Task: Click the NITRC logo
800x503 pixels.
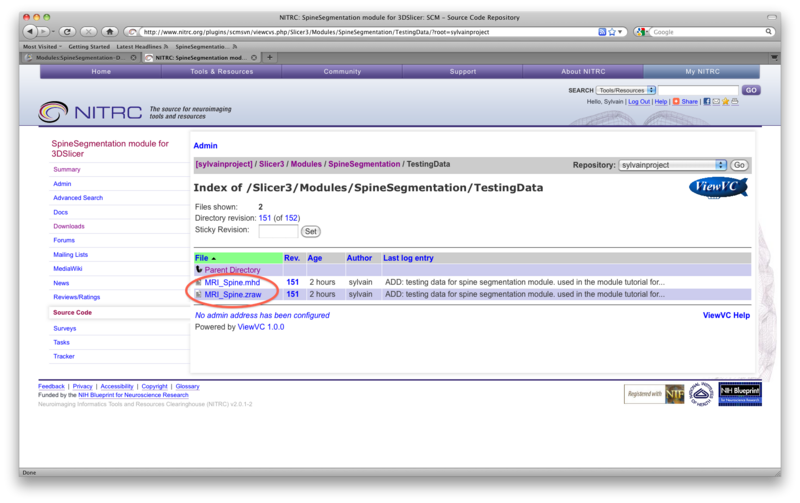Action: coord(90,112)
